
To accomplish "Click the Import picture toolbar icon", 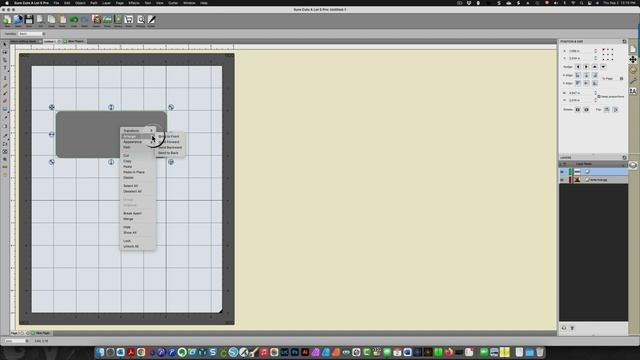I will click(x=96, y=20).
